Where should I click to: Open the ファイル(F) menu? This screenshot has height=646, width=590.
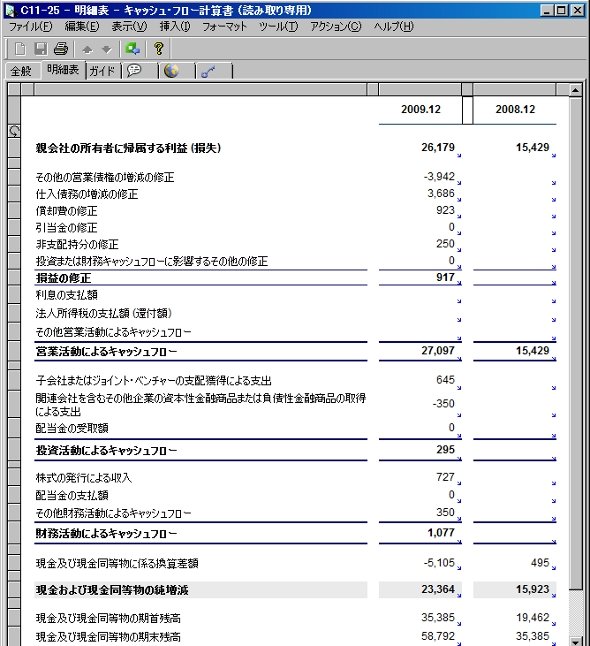coord(30,26)
